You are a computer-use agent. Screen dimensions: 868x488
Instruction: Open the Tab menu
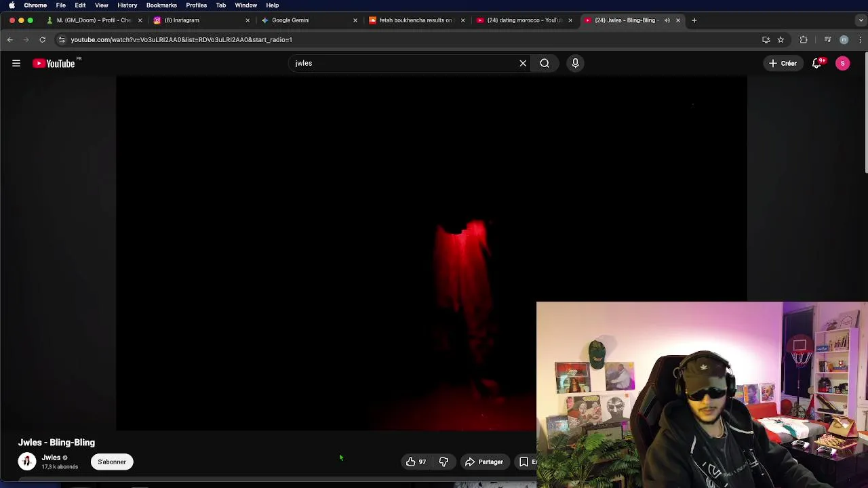pyautogui.click(x=221, y=5)
